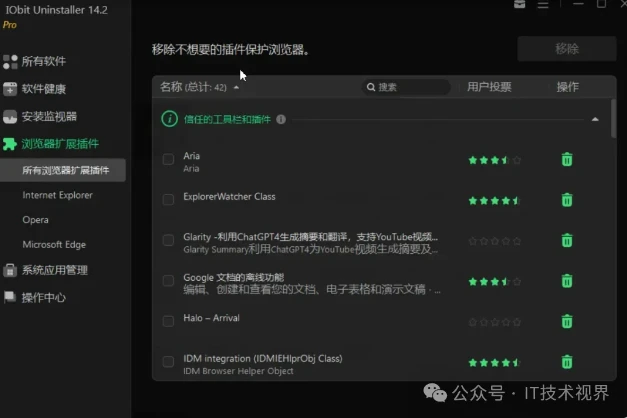This screenshot has height=418, width=627.
Task: Open the toolbox icon in title bar
Action: pos(519,4)
